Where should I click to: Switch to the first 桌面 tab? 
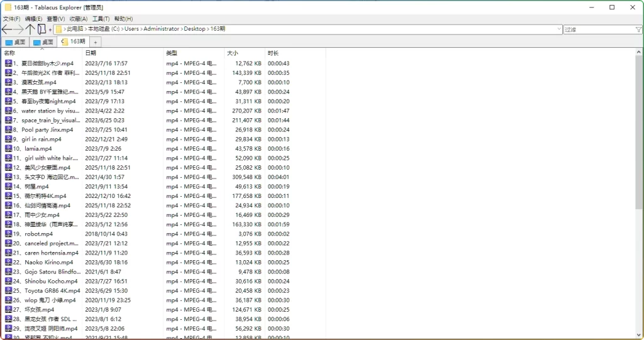click(15, 42)
